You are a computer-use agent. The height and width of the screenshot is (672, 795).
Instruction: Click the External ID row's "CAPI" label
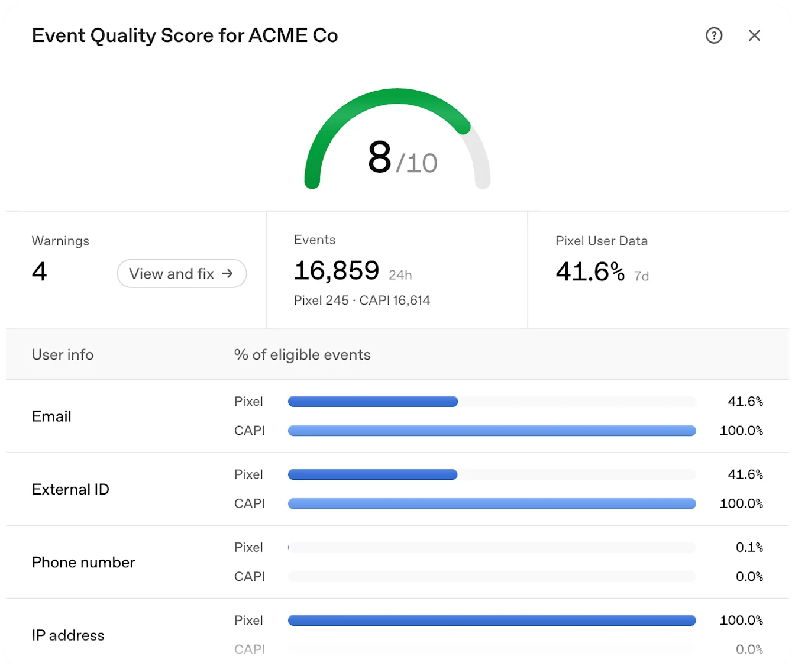(x=250, y=503)
